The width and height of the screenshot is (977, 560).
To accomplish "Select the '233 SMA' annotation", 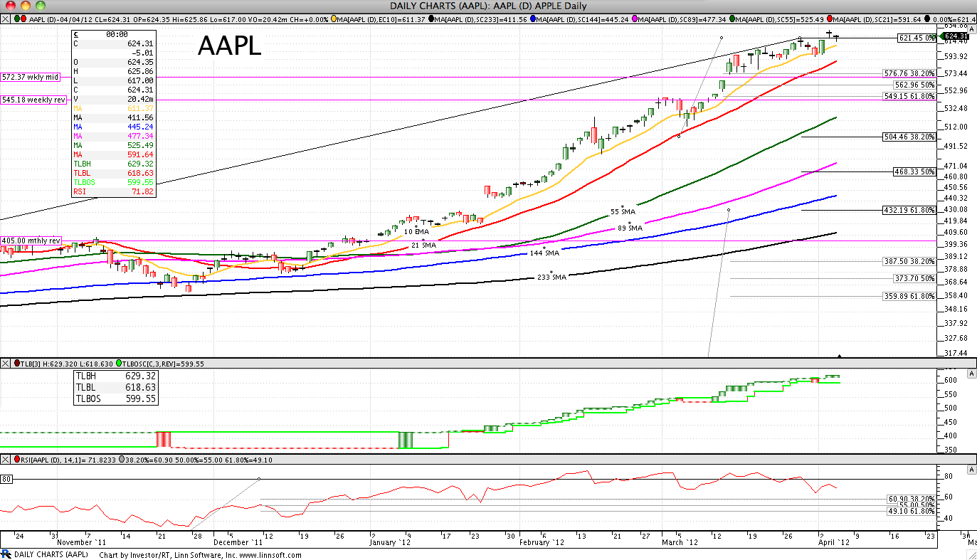I will (x=551, y=278).
